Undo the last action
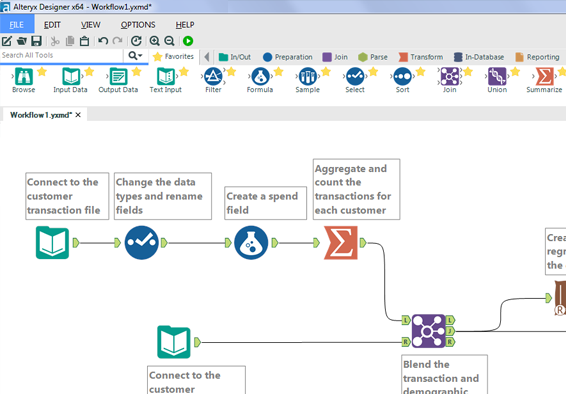 click(x=103, y=41)
